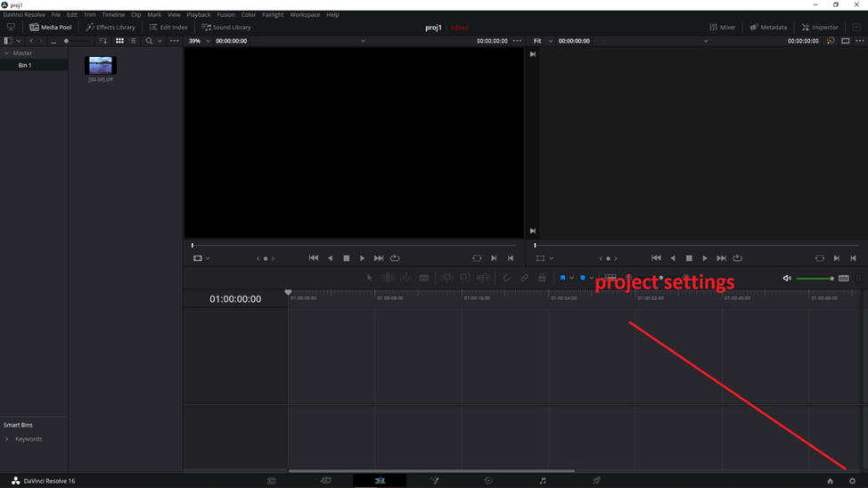Viewport: 868px width, 488px height.
Task: Search the media pool with magnifier icon
Action: (149, 41)
